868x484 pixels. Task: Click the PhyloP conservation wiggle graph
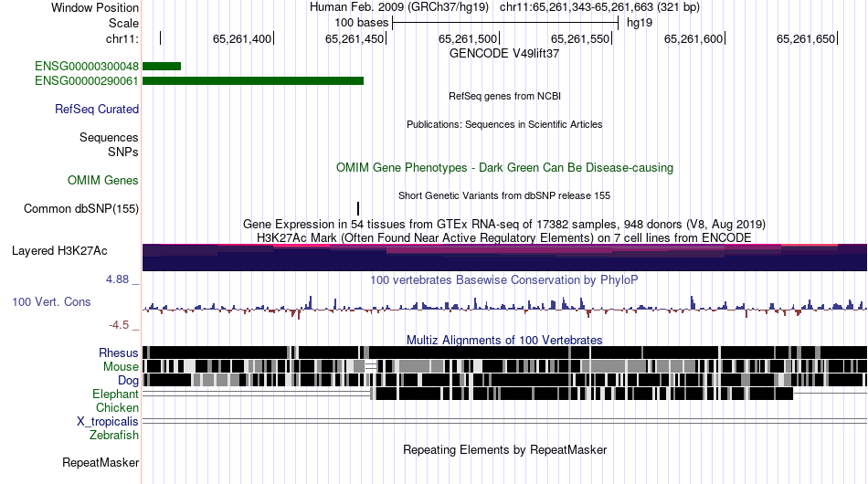click(x=505, y=306)
